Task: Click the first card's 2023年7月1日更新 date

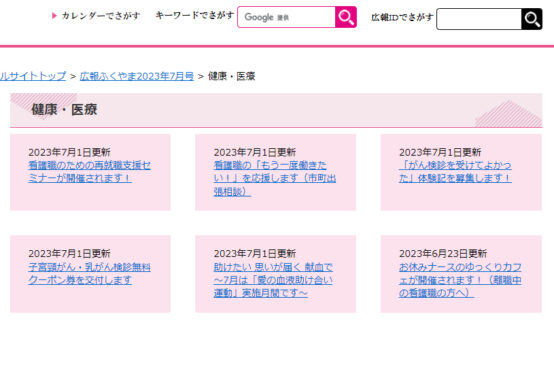Action: 69,152
